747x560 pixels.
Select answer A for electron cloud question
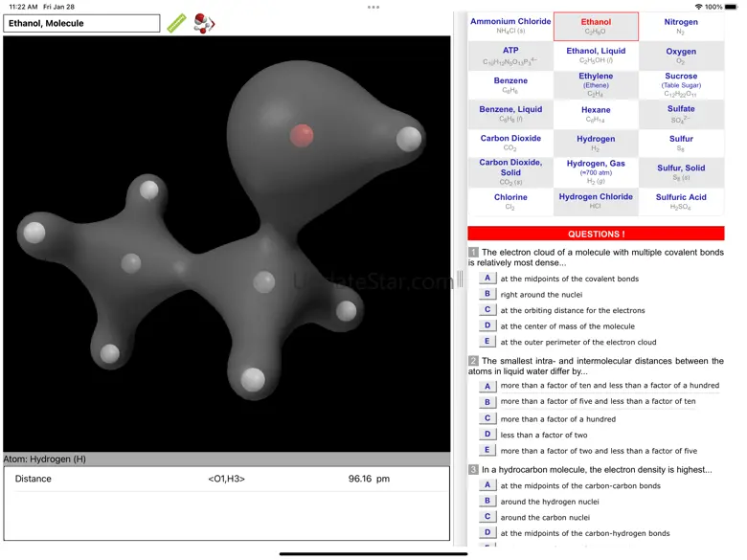click(x=487, y=279)
